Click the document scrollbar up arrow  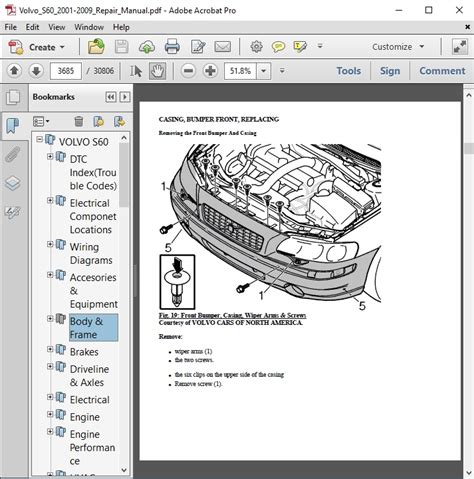(x=468, y=96)
